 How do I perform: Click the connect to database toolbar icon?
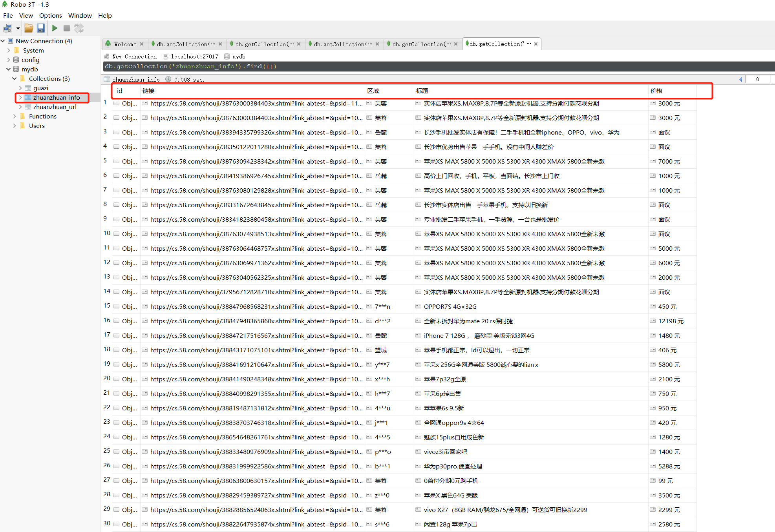pos(7,28)
